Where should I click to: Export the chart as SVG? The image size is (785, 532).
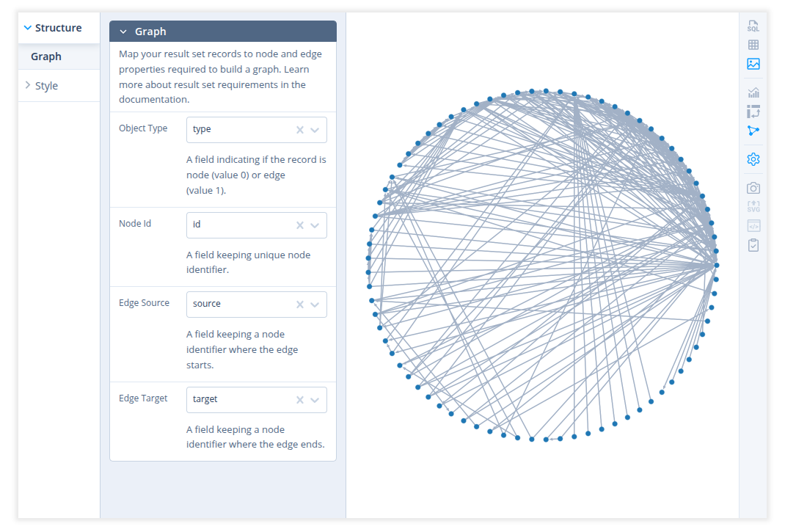point(753,206)
